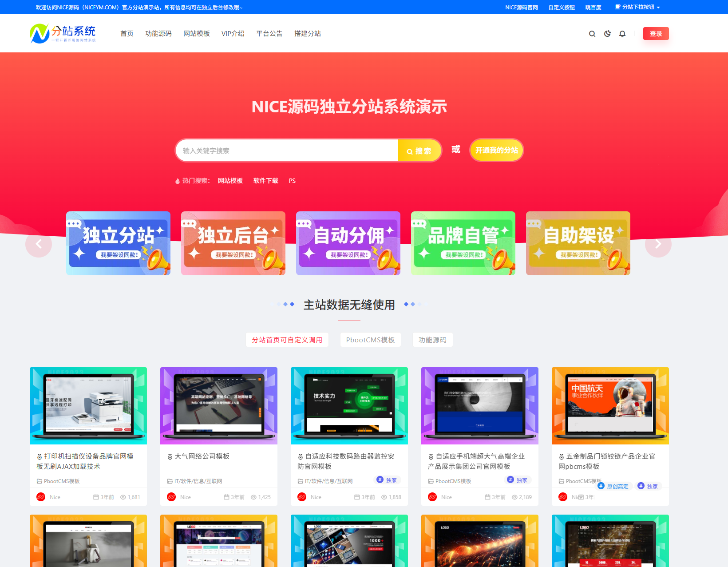The image size is (728, 567).
Task: Open the 搭建分站 menu item
Action: pyautogui.click(x=308, y=34)
